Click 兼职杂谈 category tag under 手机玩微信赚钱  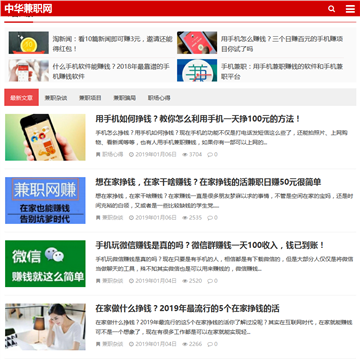tap(113, 281)
